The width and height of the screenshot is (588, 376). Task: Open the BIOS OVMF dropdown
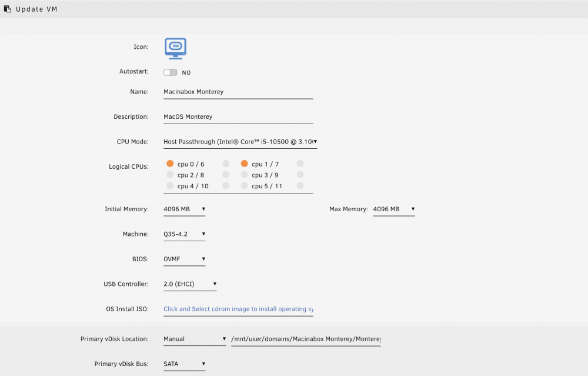pos(185,259)
